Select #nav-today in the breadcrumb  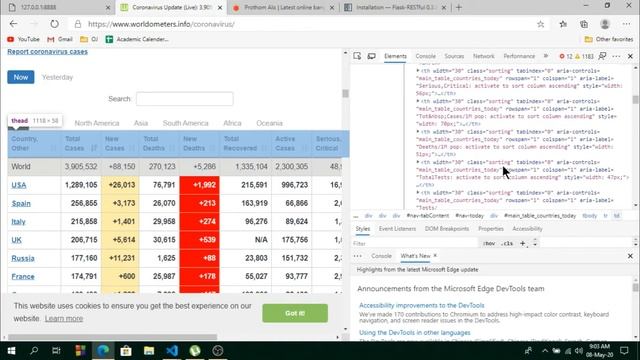(x=469, y=216)
